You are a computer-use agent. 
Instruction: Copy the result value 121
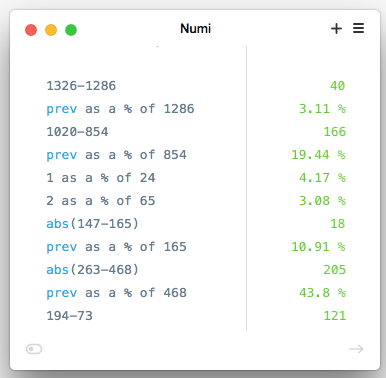pos(335,316)
